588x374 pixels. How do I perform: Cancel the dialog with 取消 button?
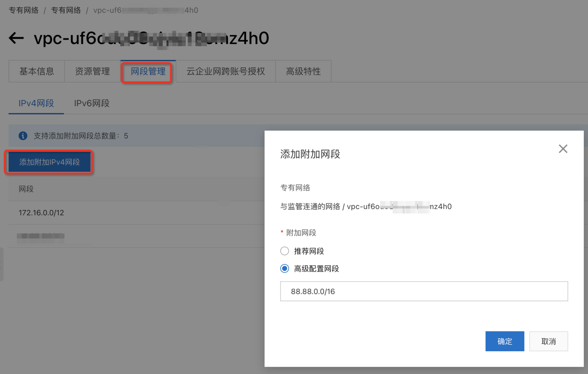(549, 341)
